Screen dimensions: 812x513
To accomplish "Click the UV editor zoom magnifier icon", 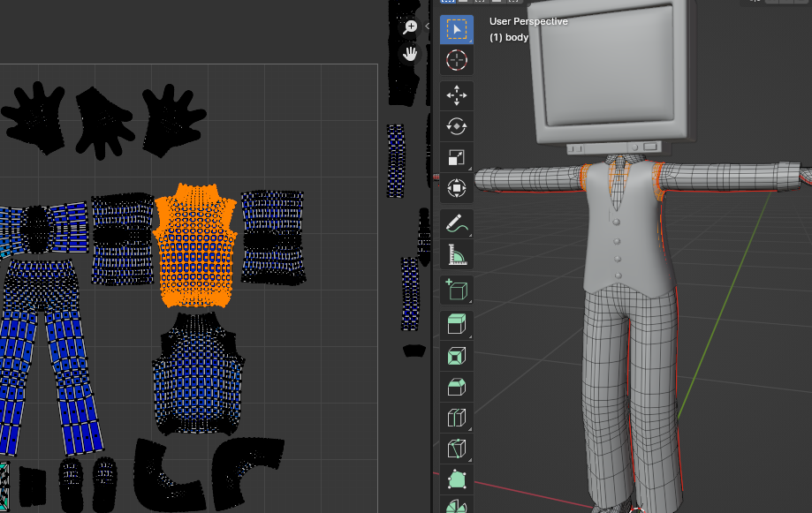I will pyautogui.click(x=410, y=26).
